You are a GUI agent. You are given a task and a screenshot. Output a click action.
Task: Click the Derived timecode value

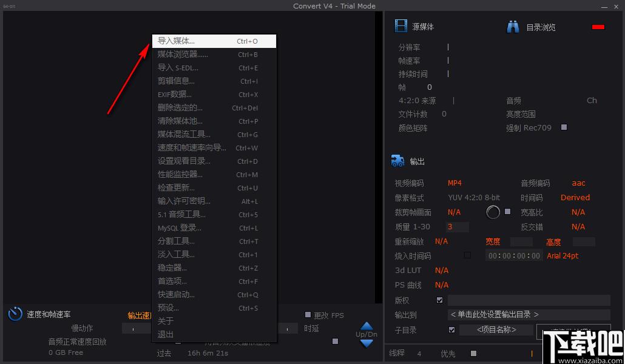(x=575, y=197)
